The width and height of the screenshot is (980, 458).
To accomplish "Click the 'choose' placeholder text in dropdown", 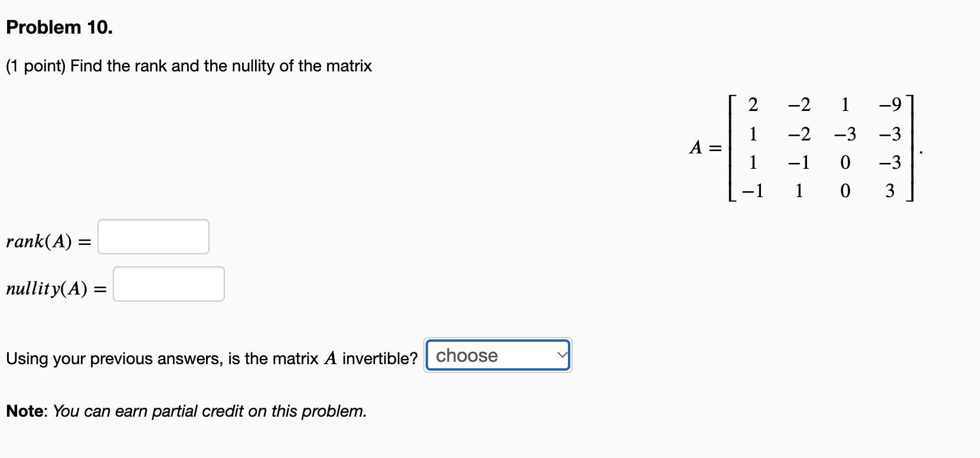I will click(466, 355).
